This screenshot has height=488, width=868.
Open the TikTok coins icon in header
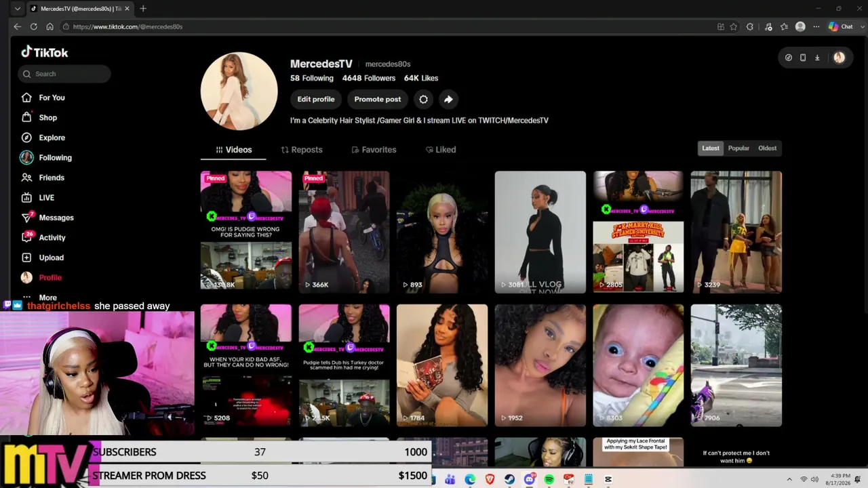788,58
